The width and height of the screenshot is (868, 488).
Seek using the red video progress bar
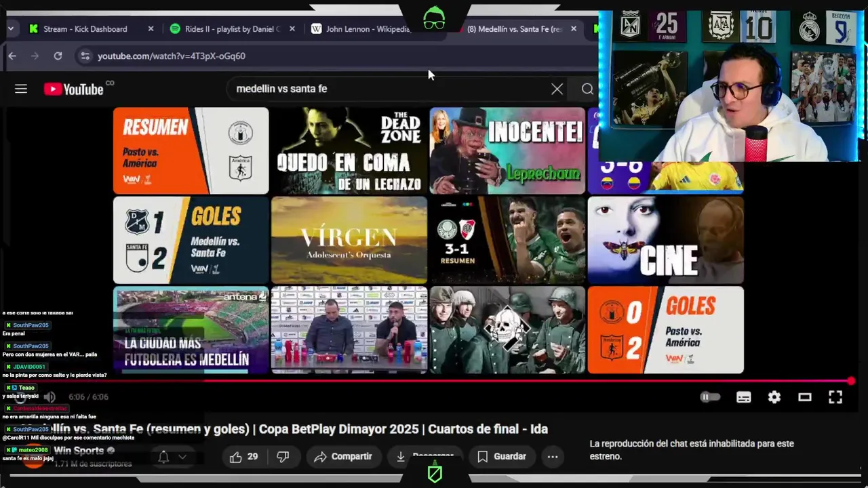coord(434,381)
